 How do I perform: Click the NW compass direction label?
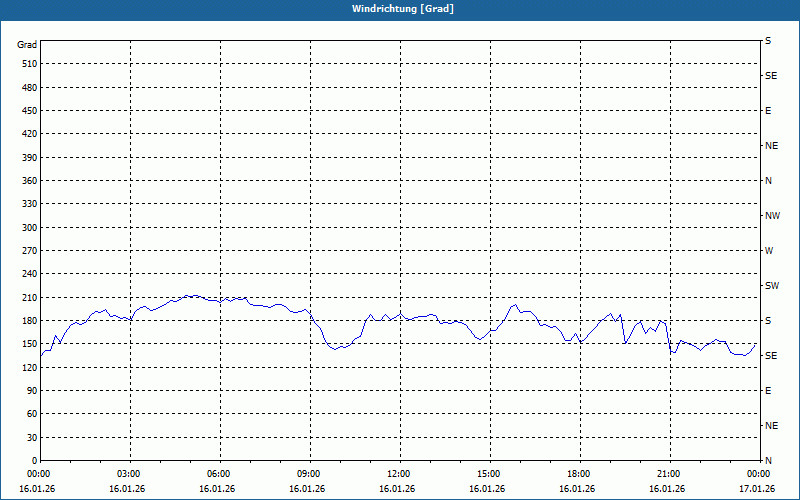pyautogui.click(x=772, y=216)
